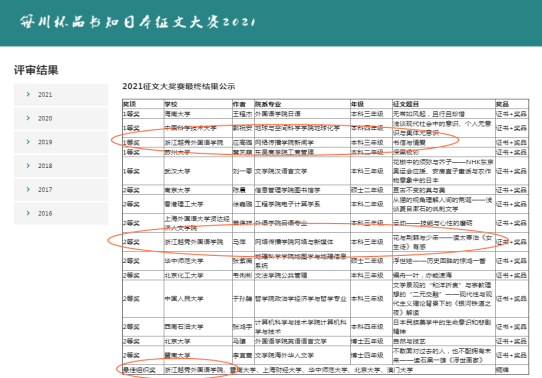Click the 学校 column header
Viewport: 542px width, 378px height.
(171, 104)
